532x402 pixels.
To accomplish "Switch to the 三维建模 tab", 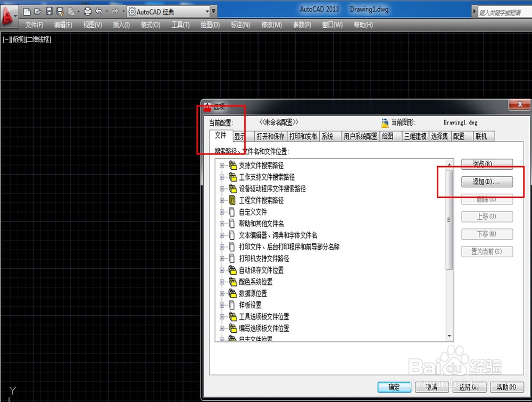I will 415,136.
